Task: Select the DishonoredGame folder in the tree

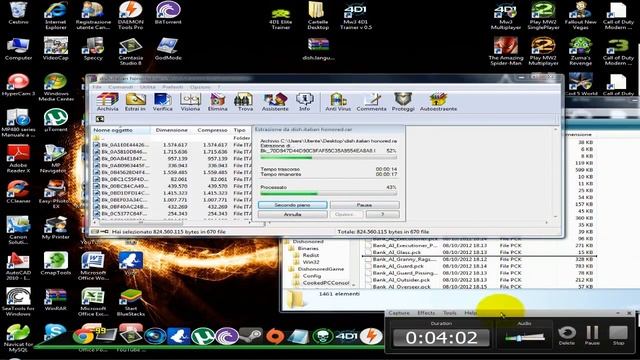Action: (x=321, y=269)
